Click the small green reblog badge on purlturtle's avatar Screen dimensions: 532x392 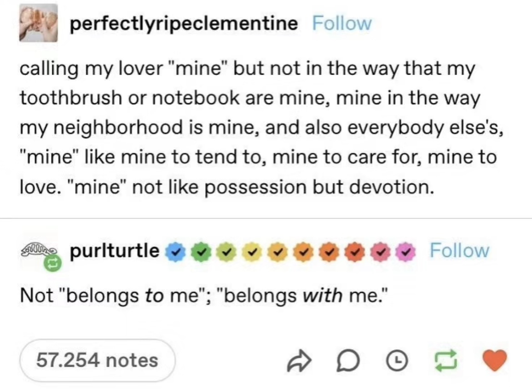click(x=48, y=263)
